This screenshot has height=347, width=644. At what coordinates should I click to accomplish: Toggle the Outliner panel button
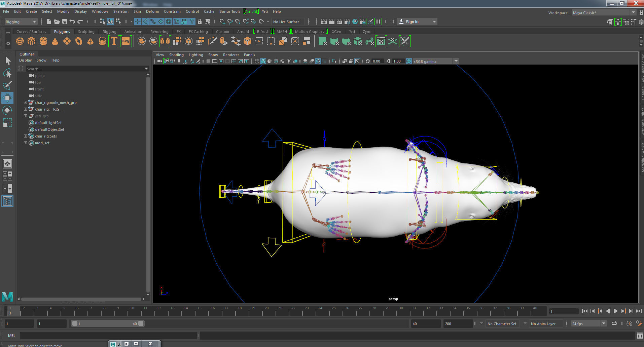(x=7, y=201)
